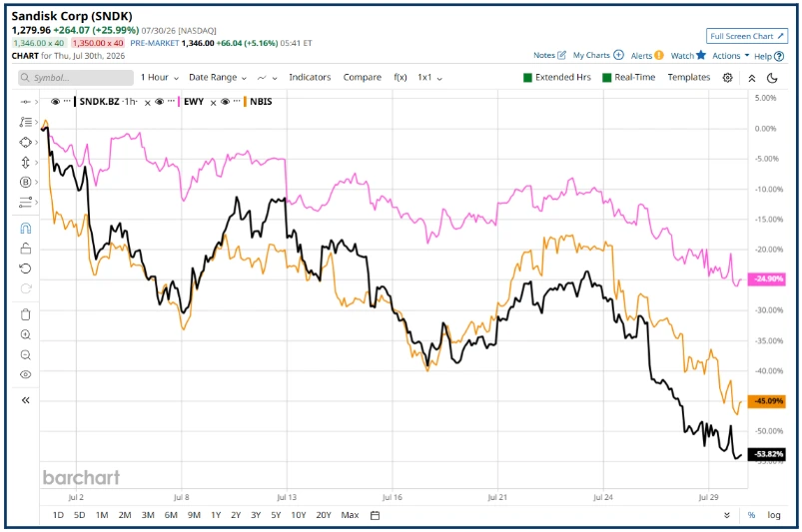Toggle the Extended Hrs checkbox
The height and width of the screenshot is (532, 802).
pyautogui.click(x=528, y=78)
